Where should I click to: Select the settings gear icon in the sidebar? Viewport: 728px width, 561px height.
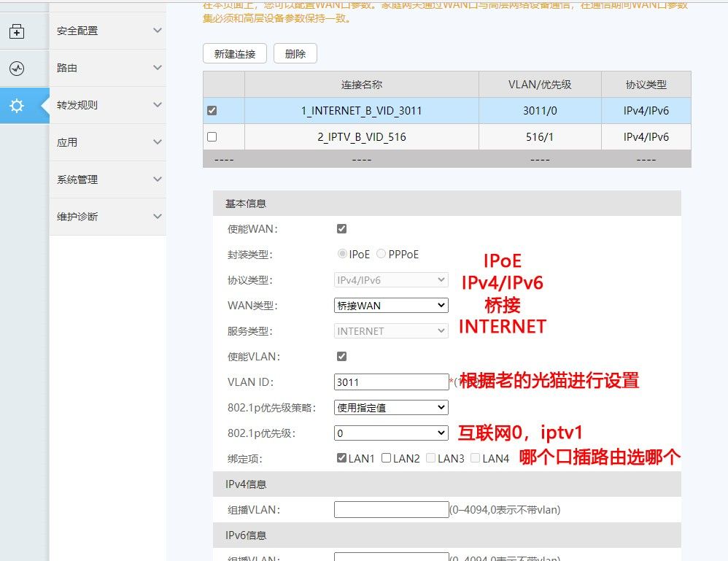click(16, 105)
